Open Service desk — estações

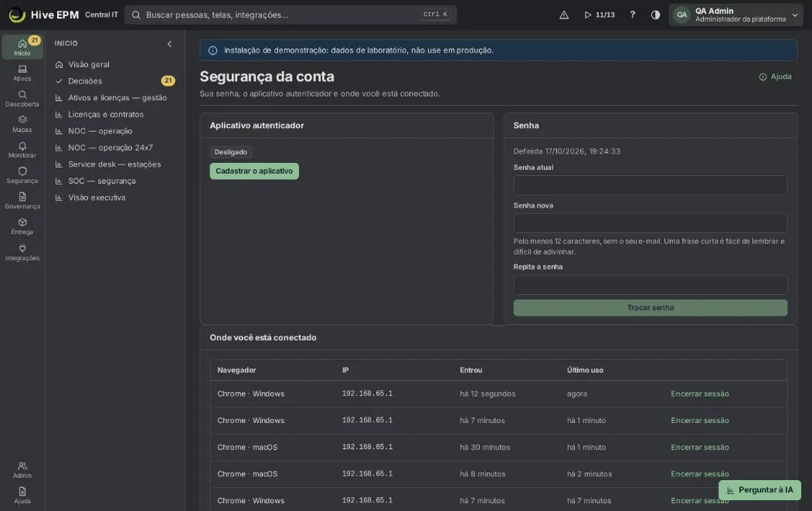[115, 164]
